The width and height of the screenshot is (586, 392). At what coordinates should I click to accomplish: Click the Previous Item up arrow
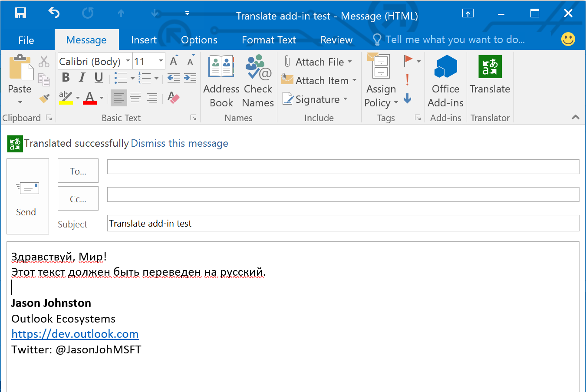click(121, 13)
